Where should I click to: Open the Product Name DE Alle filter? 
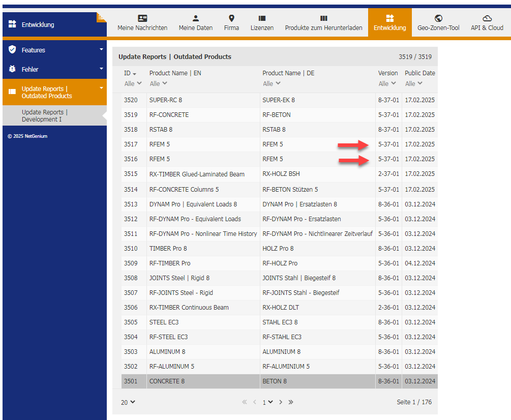[272, 83]
